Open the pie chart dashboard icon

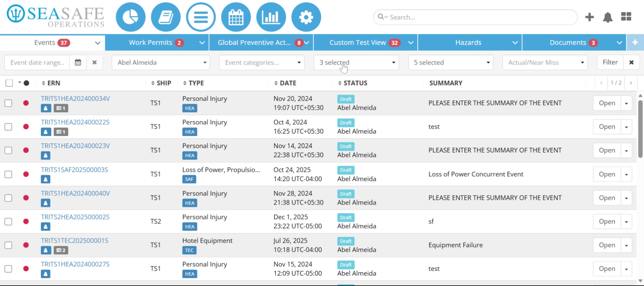point(131,17)
